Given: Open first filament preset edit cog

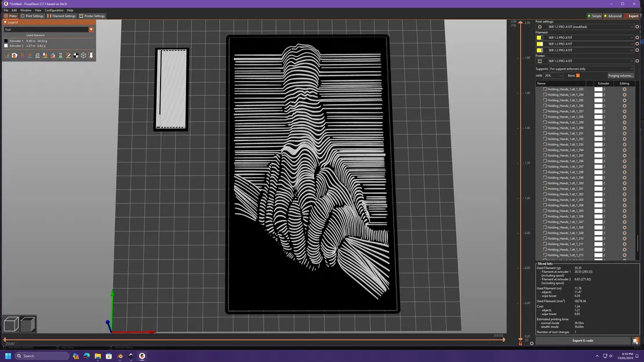Looking at the screenshot, I should pos(637,37).
